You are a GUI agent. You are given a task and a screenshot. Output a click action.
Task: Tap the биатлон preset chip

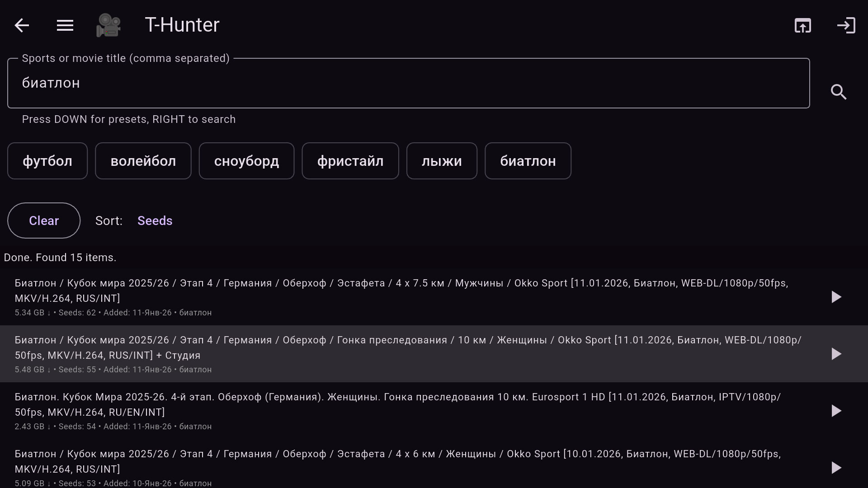point(528,161)
